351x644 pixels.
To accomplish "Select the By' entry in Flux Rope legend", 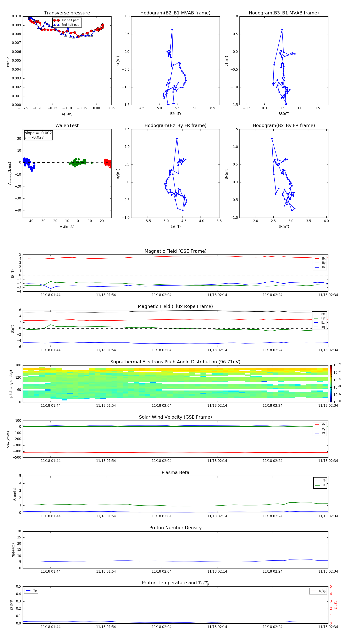I will pos(320,318).
